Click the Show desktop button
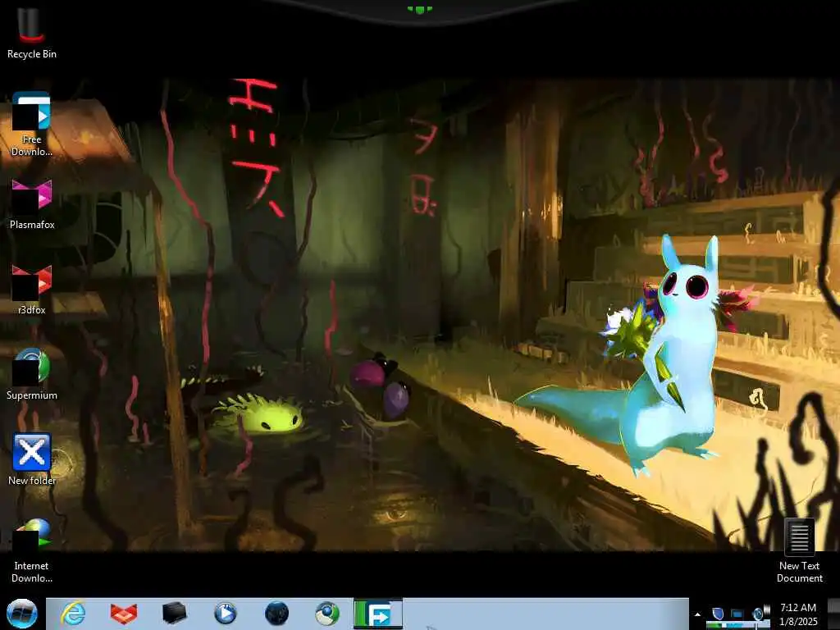The image size is (840, 630). pos(833,614)
